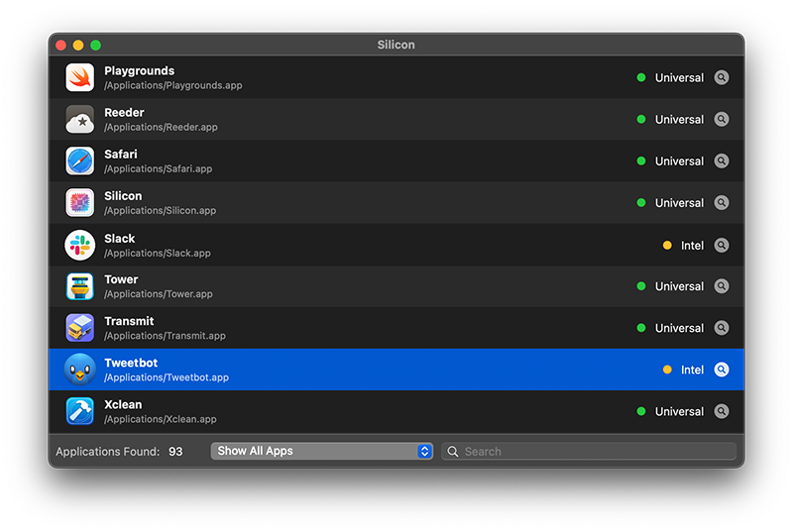Click the Universal label for Reeder
Image resolution: width=793 pixels, height=532 pixels.
click(x=679, y=120)
